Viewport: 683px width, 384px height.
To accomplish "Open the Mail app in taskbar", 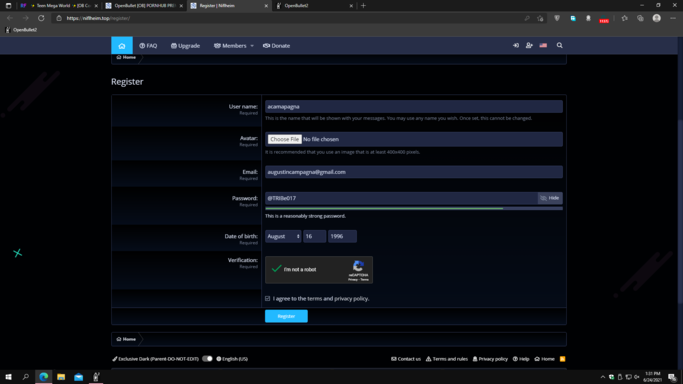I will pos(78,377).
